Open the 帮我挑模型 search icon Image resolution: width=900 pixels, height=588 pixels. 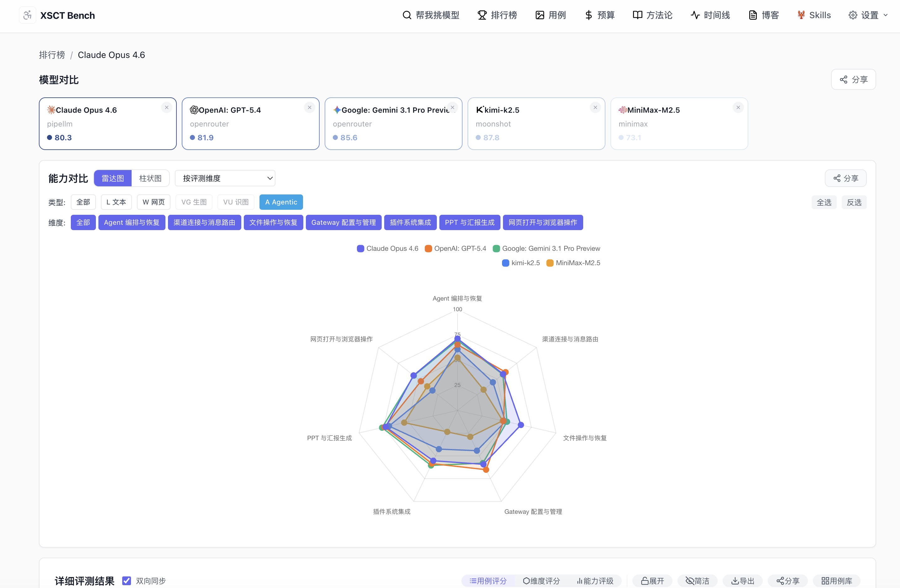pos(407,15)
